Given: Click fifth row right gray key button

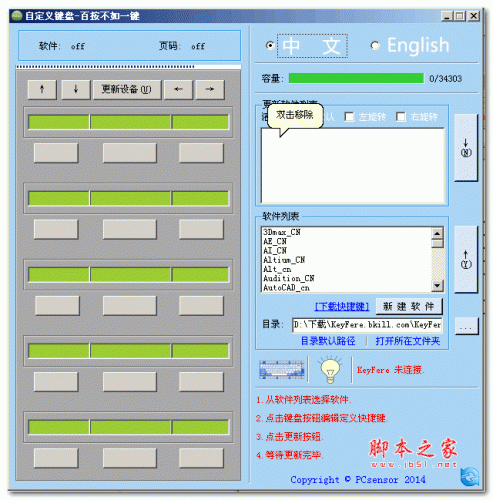Looking at the screenshot, I should (201, 458).
